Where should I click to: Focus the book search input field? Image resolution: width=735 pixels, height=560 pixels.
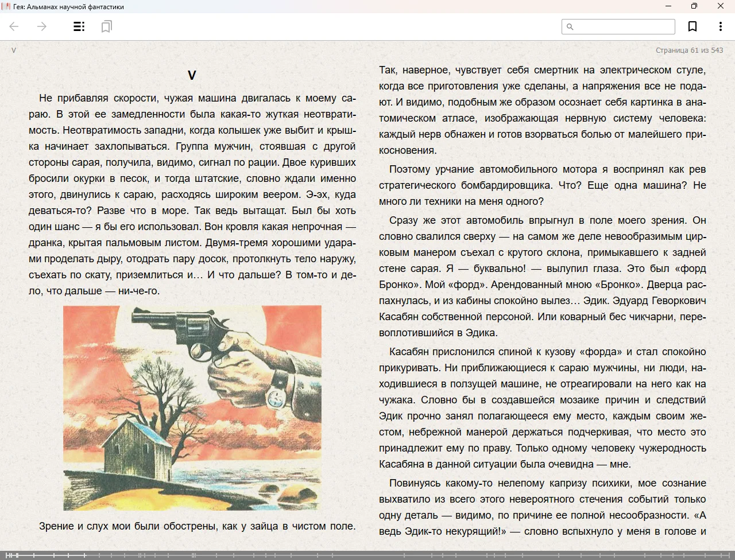618,26
